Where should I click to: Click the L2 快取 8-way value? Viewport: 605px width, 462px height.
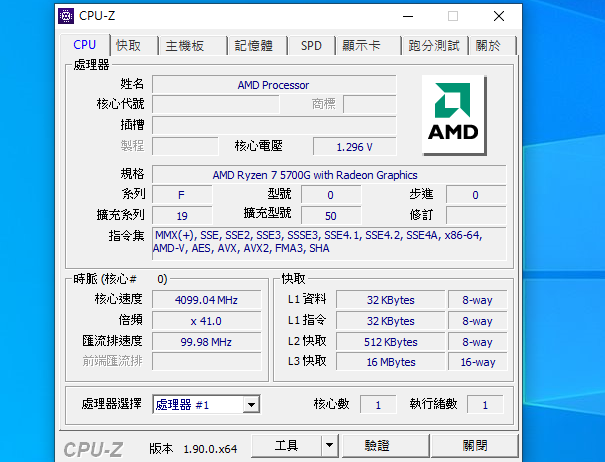[477, 342]
